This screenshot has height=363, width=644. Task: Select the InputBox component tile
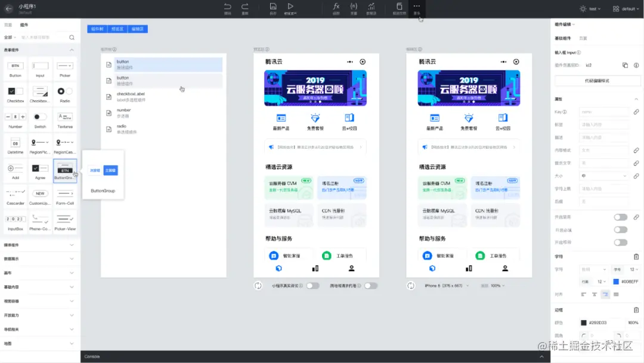[15, 223]
